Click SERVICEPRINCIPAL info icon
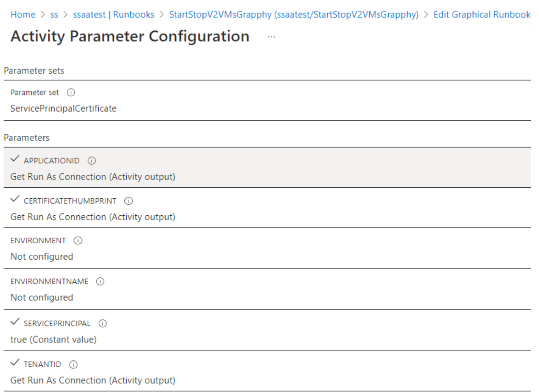 pyautogui.click(x=103, y=324)
